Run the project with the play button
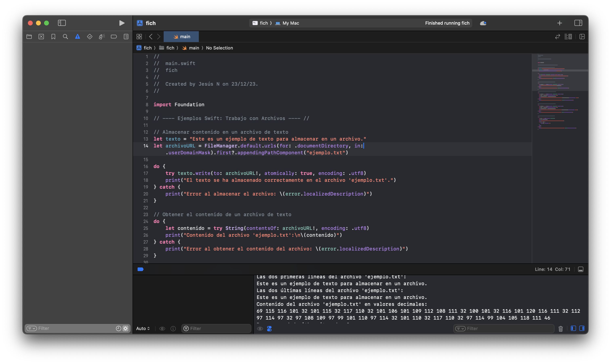 coord(122,23)
